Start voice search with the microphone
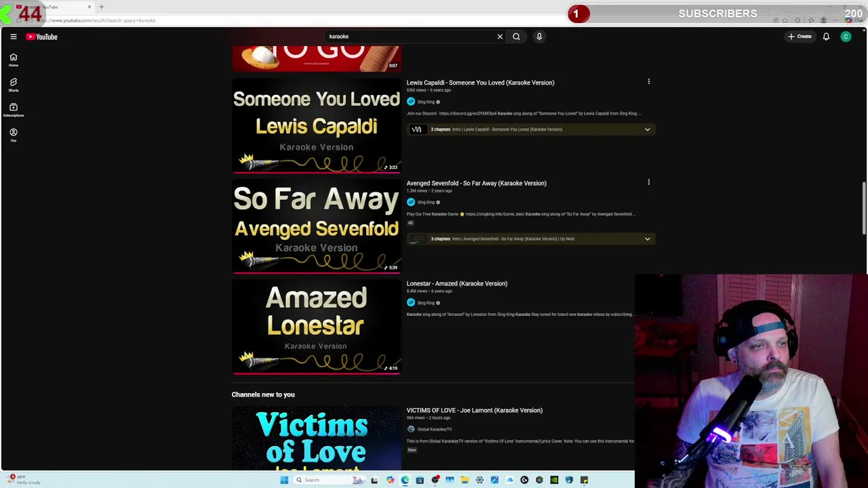This screenshot has height=488, width=868. (x=539, y=37)
